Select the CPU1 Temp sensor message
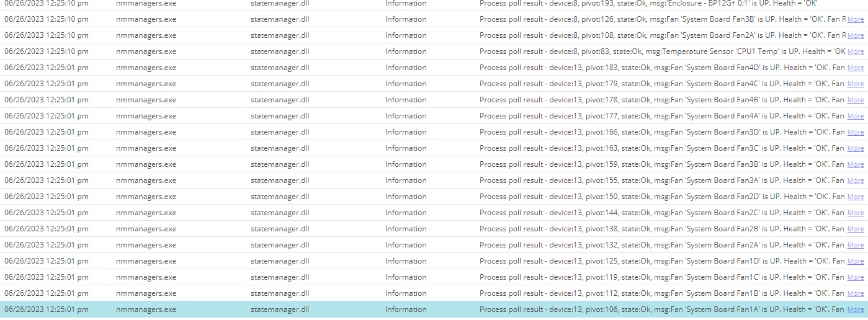The width and height of the screenshot is (868, 320). [x=663, y=51]
